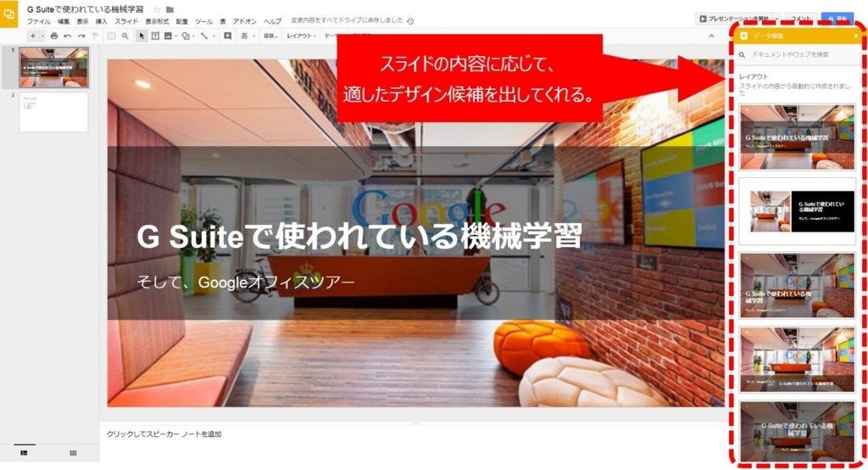Open the スライド menu

point(126,21)
